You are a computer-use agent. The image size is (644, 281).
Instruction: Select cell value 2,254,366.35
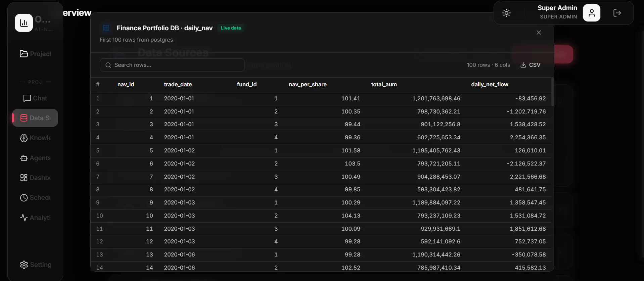click(528, 138)
